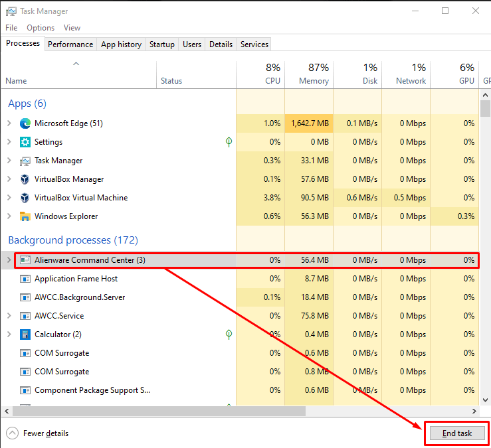Click the VirtualBox Virtual Machine icon
This screenshot has height=448, width=491.
25,198
